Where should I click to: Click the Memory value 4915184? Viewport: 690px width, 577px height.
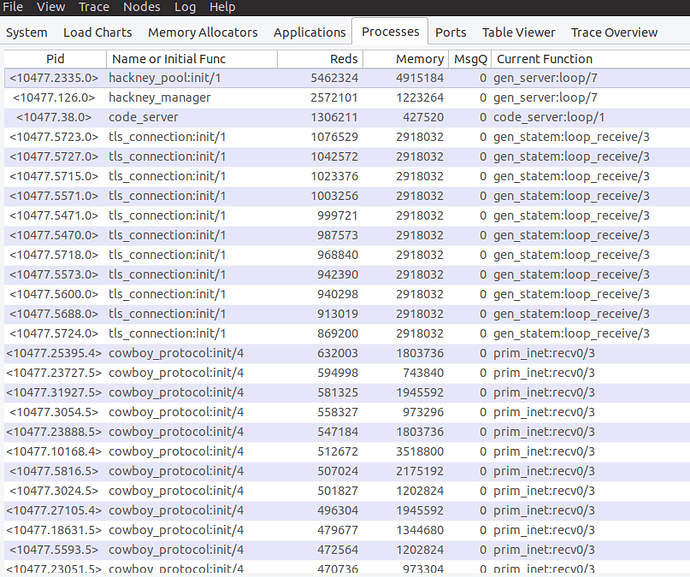[x=420, y=78]
